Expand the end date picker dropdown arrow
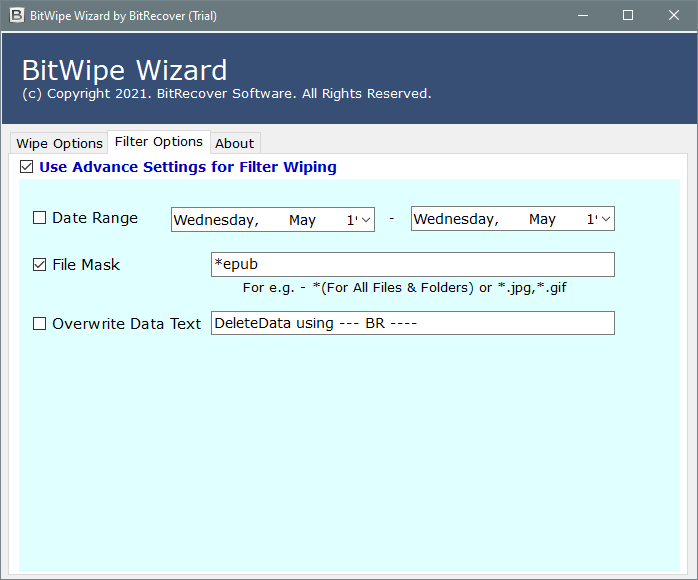698x580 pixels. (x=606, y=219)
